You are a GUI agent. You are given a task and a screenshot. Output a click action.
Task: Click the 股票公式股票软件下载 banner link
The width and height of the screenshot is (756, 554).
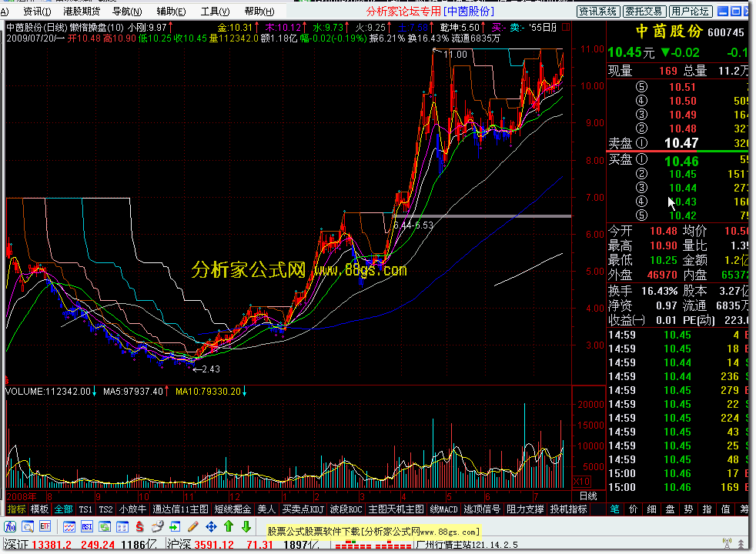(374, 532)
